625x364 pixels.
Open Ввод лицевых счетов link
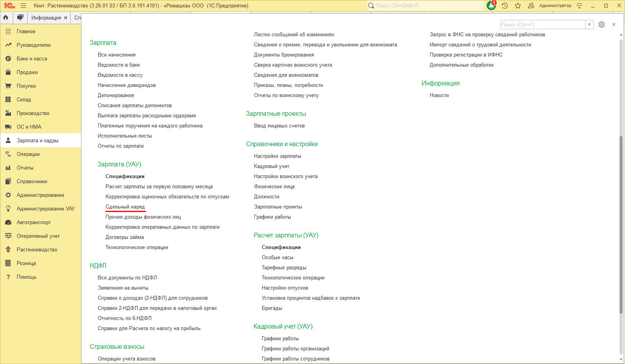click(x=279, y=126)
